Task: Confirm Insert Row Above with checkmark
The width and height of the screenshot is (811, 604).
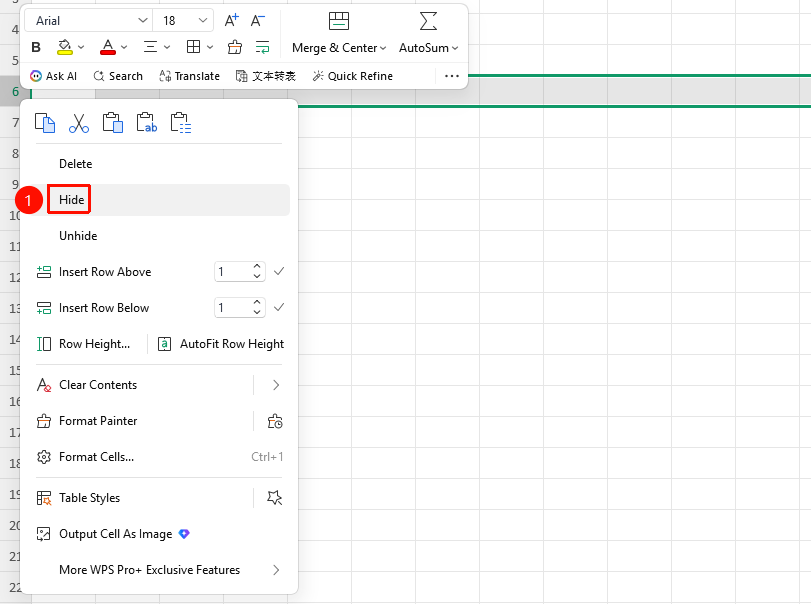Action: 279,271
